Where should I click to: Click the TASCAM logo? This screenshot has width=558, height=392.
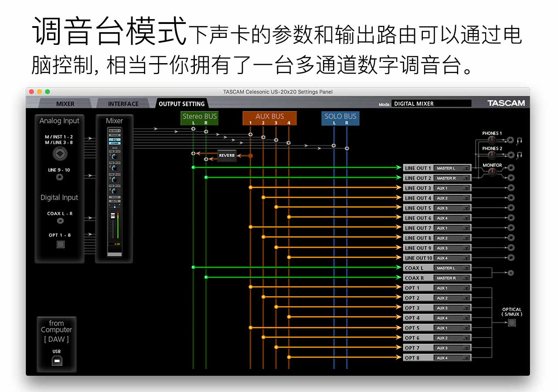pos(506,103)
